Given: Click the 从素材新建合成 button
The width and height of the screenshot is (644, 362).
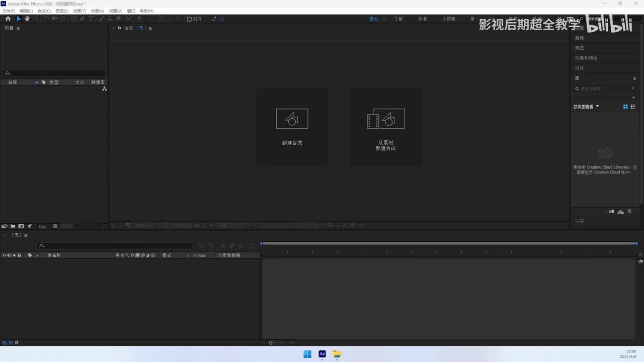Looking at the screenshot, I should tap(386, 127).
